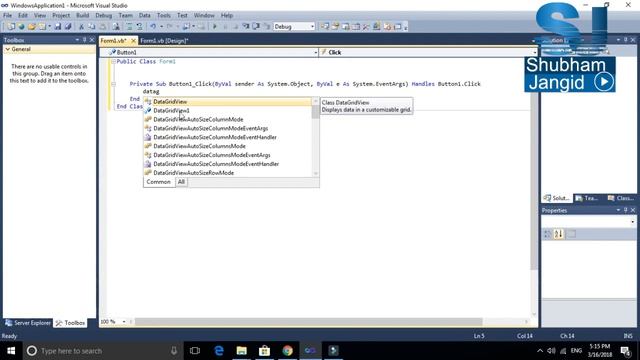Screen dimensions: 640x360
Task: Open the Properties panel object selector dropdown
Action: pos(632,222)
